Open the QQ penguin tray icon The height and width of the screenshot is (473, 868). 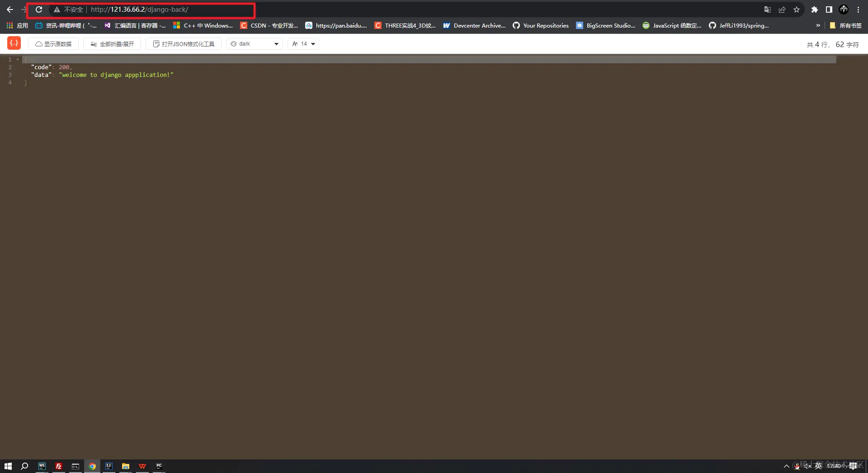(797, 466)
